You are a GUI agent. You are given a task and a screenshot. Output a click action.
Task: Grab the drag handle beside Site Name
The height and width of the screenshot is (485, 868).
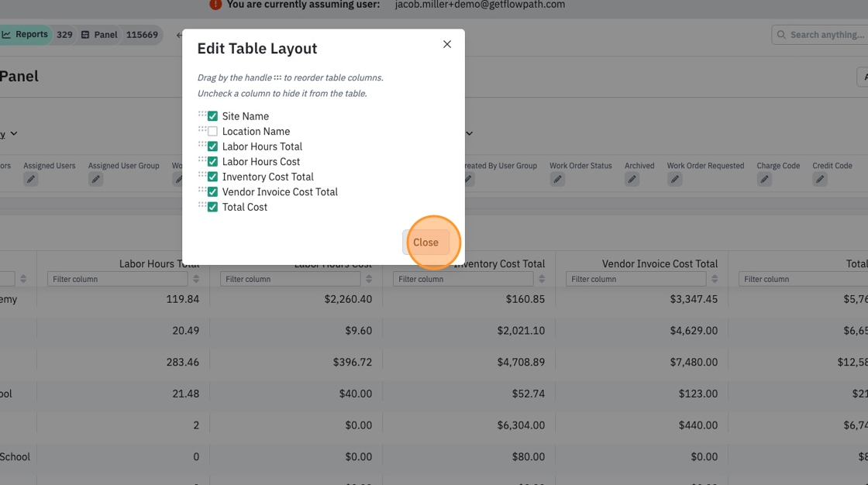pos(202,114)
